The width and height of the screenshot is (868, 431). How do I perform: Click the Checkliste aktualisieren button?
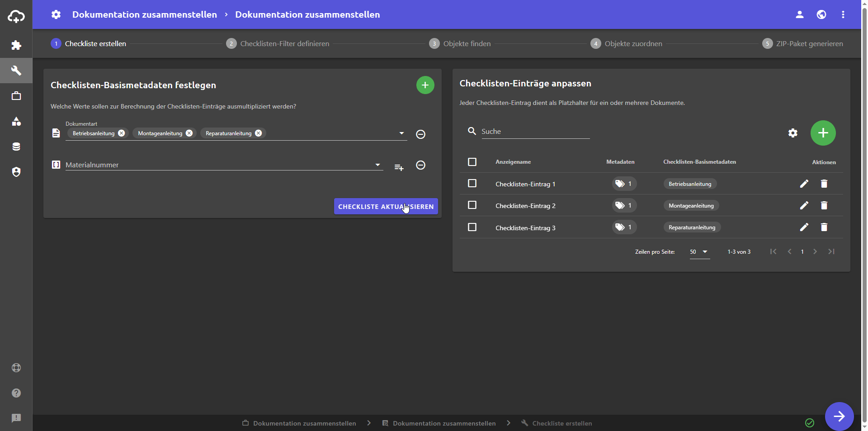386,207
